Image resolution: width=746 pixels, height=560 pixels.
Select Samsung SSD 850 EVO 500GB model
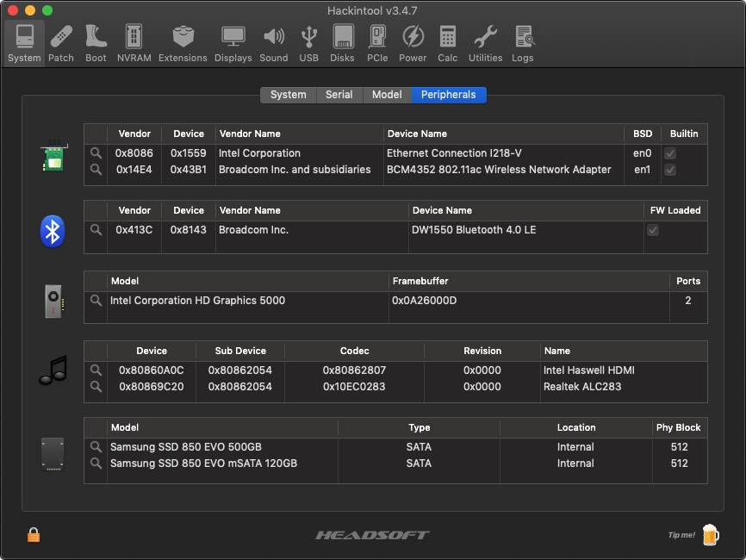coord(186,447)
